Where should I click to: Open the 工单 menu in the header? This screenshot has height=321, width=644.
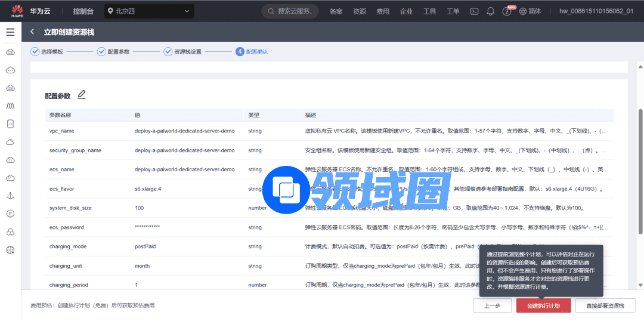(x=453, y=11)
